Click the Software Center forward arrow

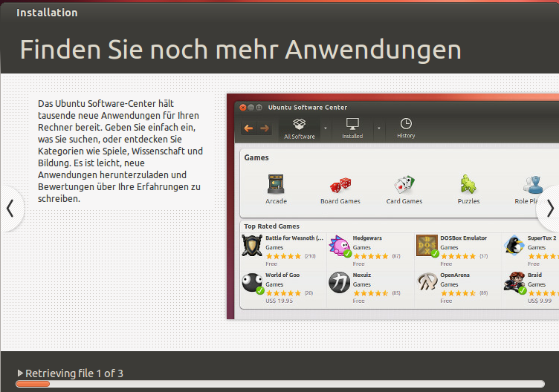click(x=265, y=128)
